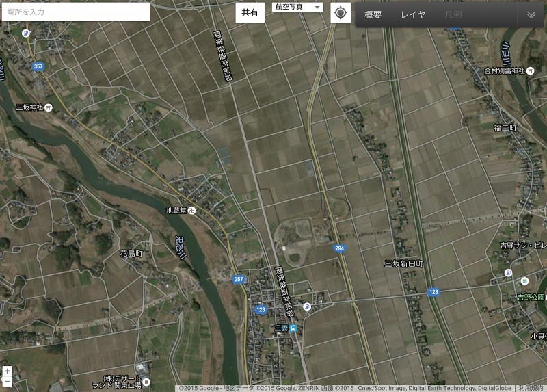Click the route 123 shield near 三妻 town
The width and height of the screenshot is (547, 392).
pyautogui.click(x=261, y=309)
